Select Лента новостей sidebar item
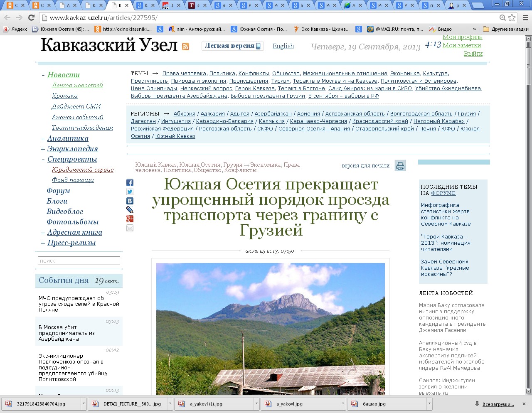This screenshot has height=413, width=532. pyautogui.click(x=77, y=85)
